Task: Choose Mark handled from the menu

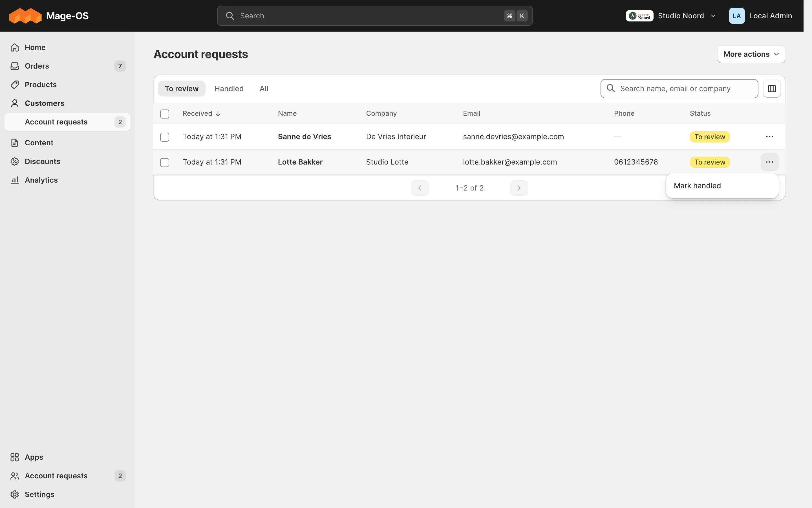Action: click(722, 186)
